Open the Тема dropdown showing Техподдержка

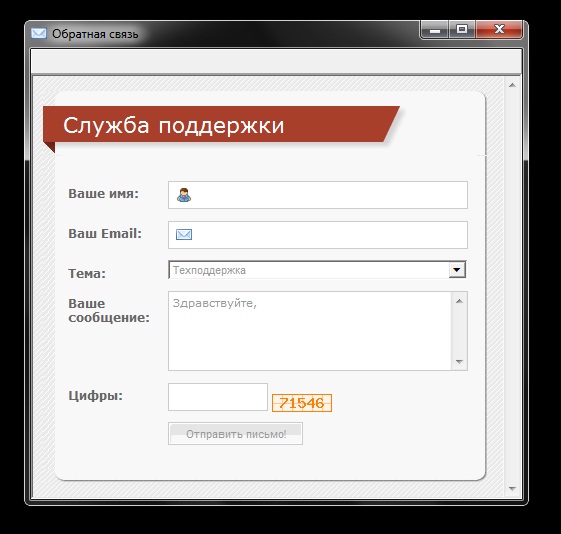(x=317, y=270)
